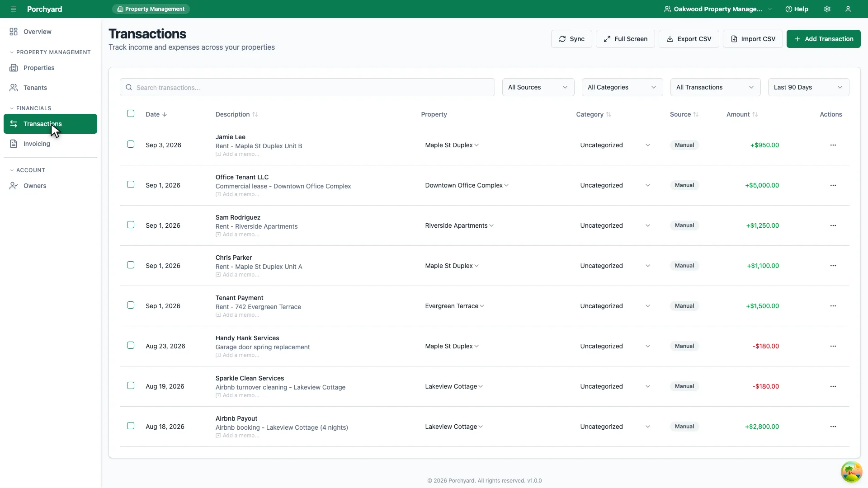Open actions menu for Jamie Lee row

pyautogui.click(x=833, y=145)
